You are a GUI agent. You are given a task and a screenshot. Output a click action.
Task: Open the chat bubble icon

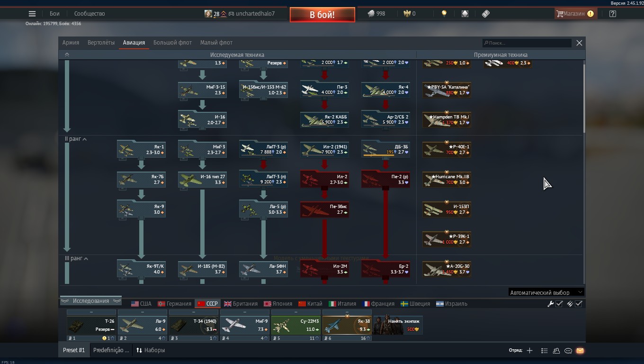(x=568, y=351)
